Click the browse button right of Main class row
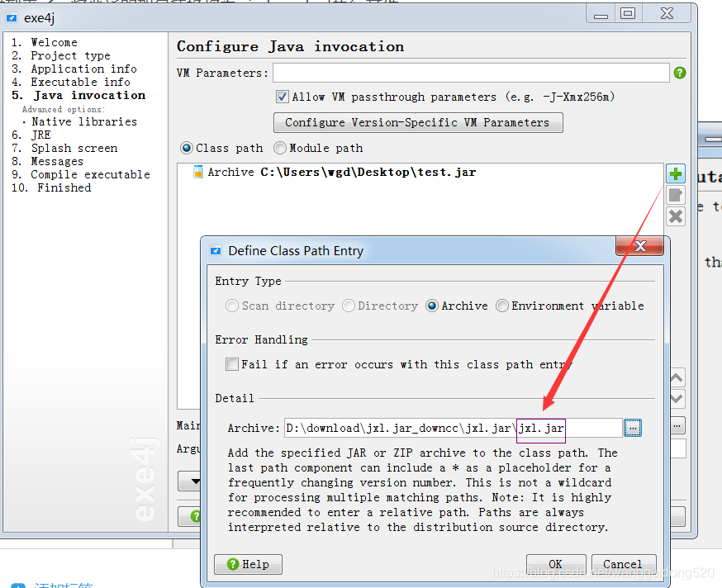The width and height of the screenshot is (722, 588). point(677,426)
